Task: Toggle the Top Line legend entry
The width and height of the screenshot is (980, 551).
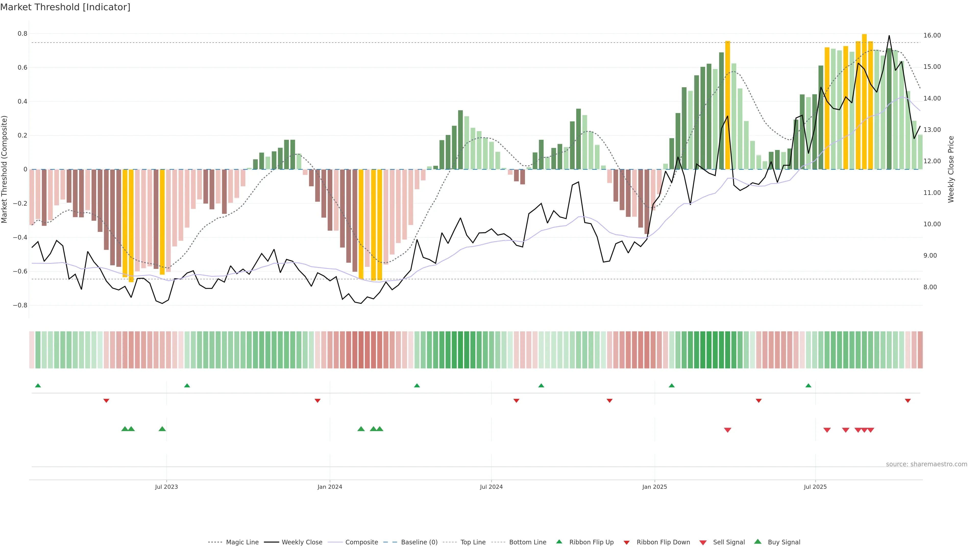Action: 473,542
